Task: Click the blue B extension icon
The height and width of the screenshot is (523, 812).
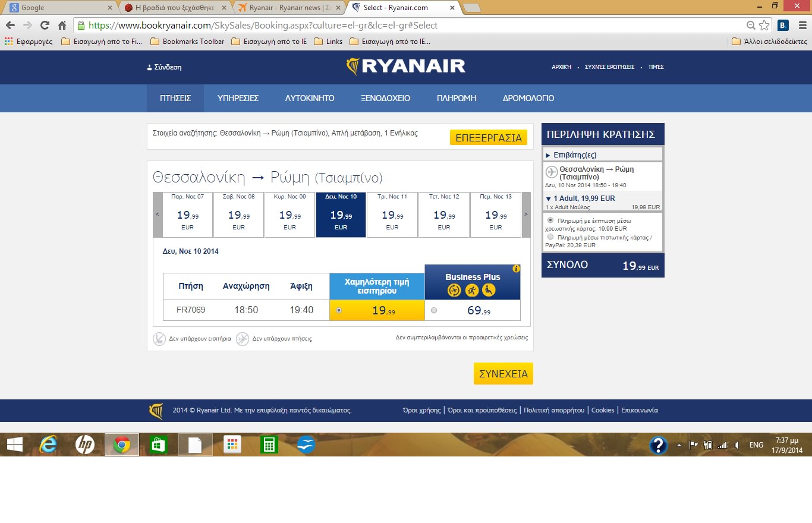Action: [783, 26]
